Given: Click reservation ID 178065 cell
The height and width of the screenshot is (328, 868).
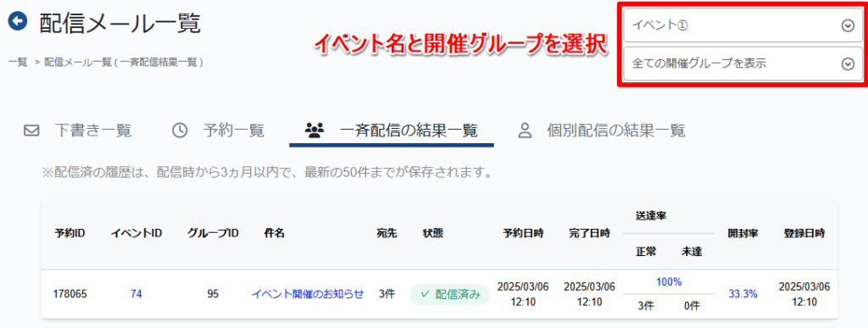Looking at the screenshot, I should tap(70, 294).
